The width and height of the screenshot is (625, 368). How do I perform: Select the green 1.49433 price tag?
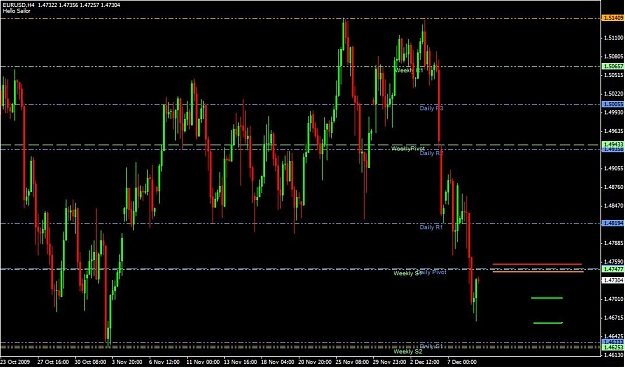613,144
